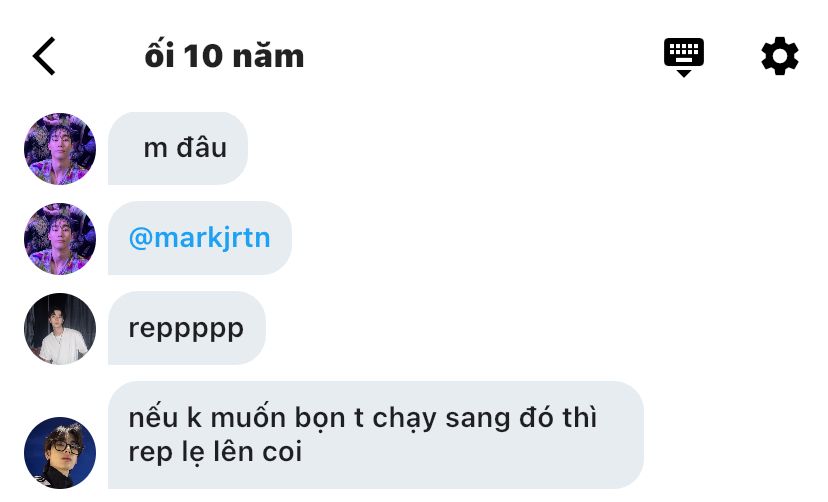Open the @markjrtn mention link

click(x=200, y=238)
